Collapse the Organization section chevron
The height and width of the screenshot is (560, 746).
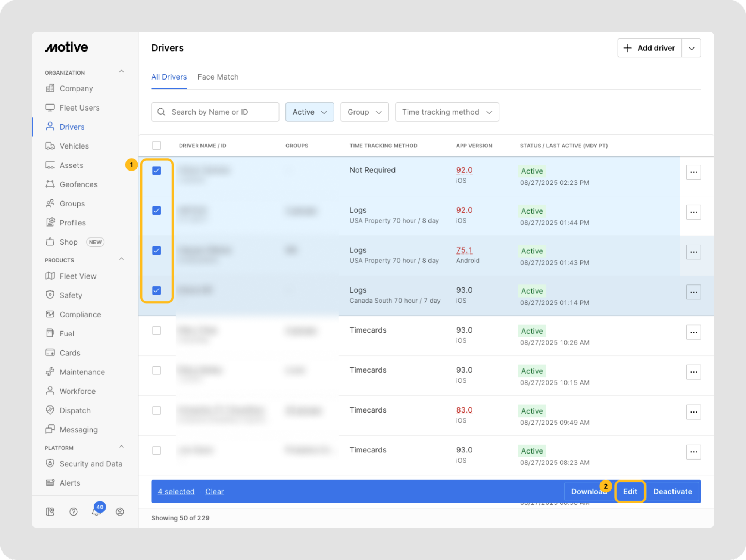pos(121,71)
